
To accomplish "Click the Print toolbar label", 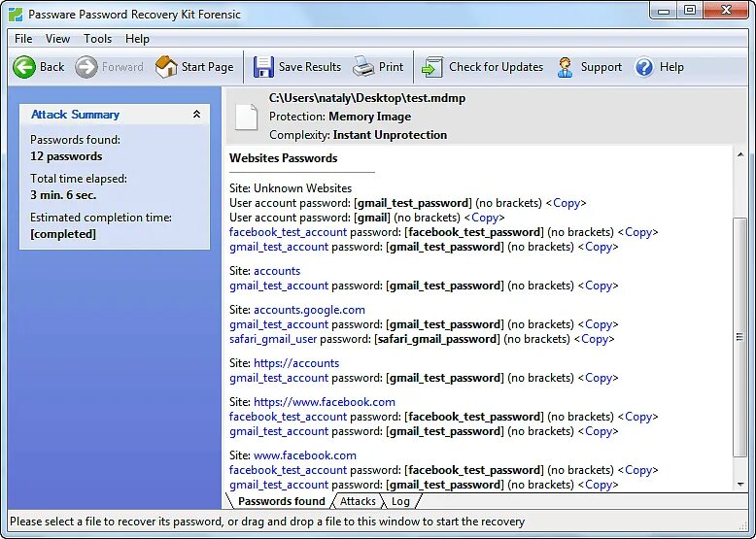I will point(391,67).
